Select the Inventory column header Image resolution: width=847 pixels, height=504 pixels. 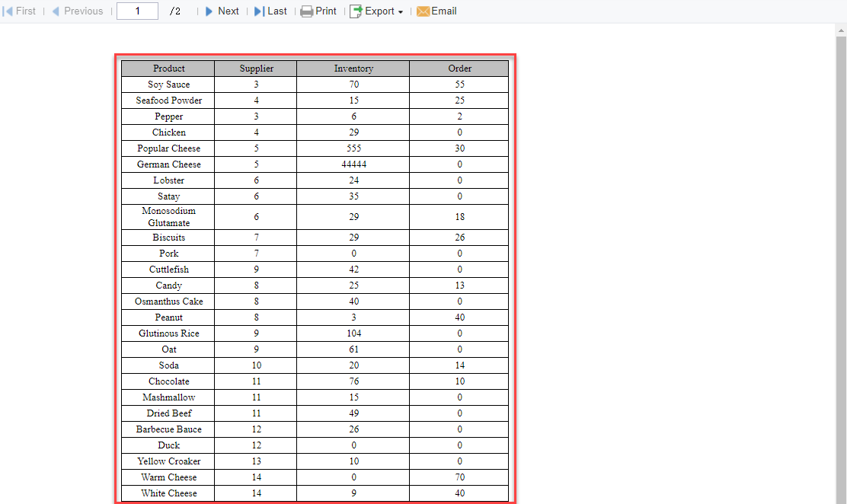[x=353, y=68]
